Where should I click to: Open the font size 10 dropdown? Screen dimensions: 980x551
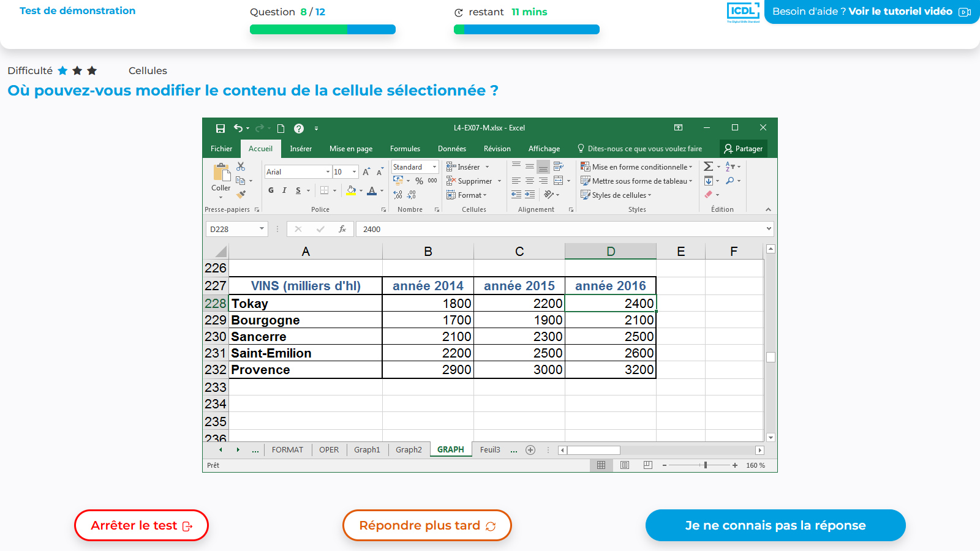point(355,172)
